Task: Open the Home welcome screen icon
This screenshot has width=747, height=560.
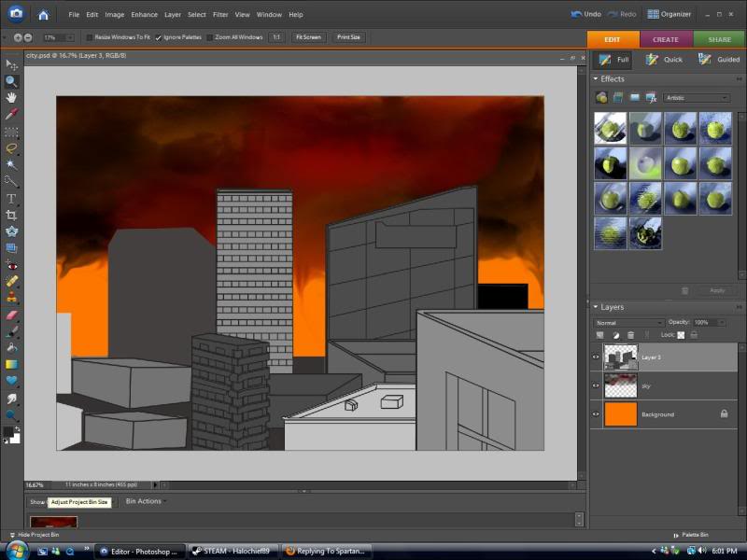Action: tap(43, 15)
